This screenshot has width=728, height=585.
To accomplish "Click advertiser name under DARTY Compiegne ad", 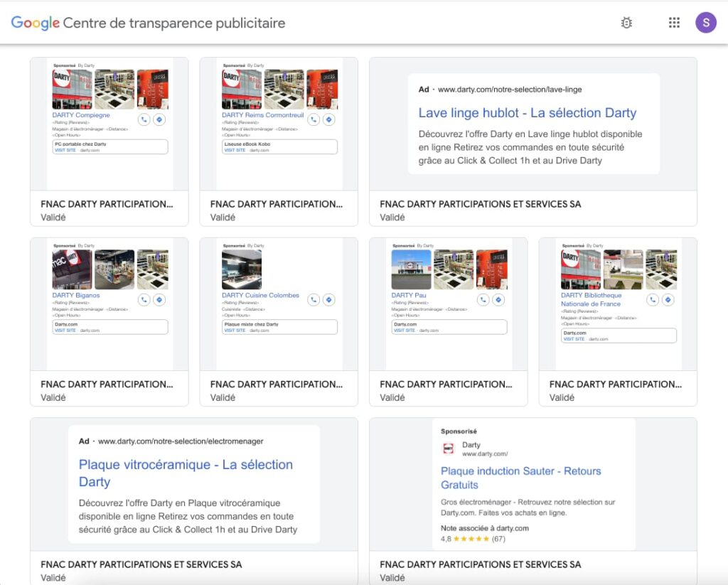I will [107, 204].
